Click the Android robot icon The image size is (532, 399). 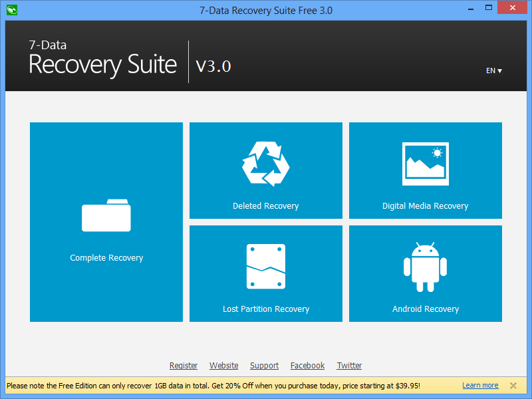(425, 266)
